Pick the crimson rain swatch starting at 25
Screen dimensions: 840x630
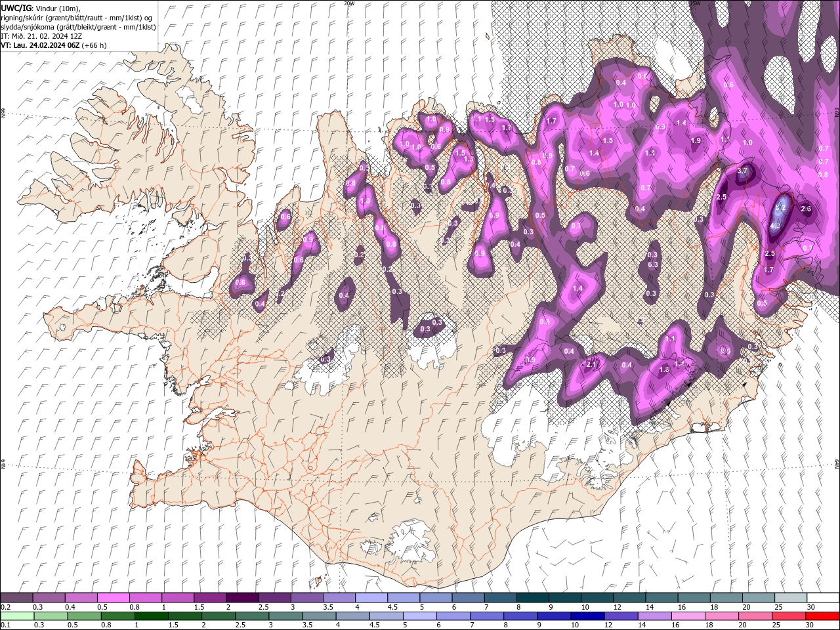tap(789, 616)
